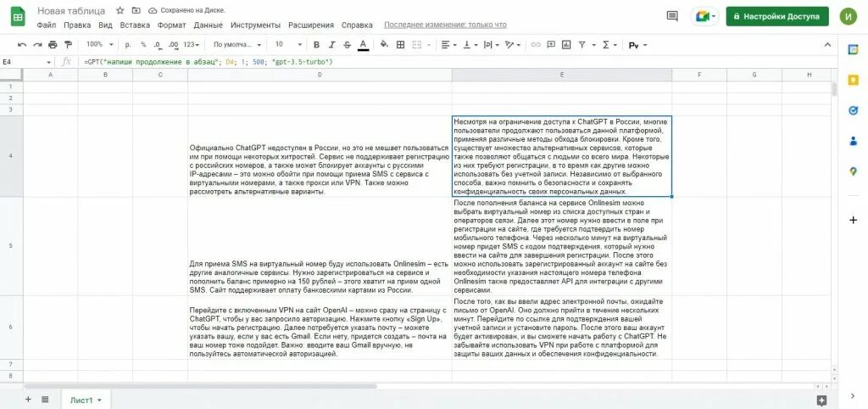Toggle italic formatting
868x409 pixels.
(332, 44)
